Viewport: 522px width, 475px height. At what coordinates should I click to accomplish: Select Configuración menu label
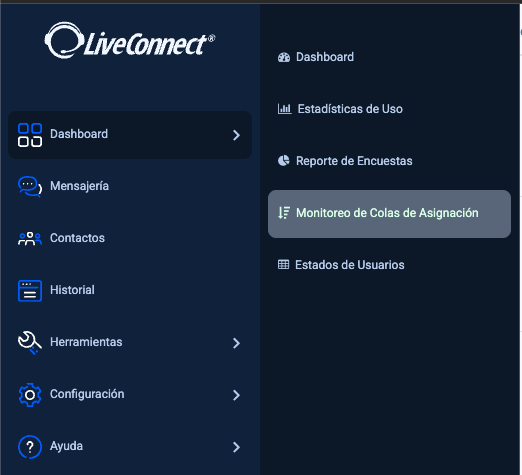pyautogui.click(x=87, y=394)
